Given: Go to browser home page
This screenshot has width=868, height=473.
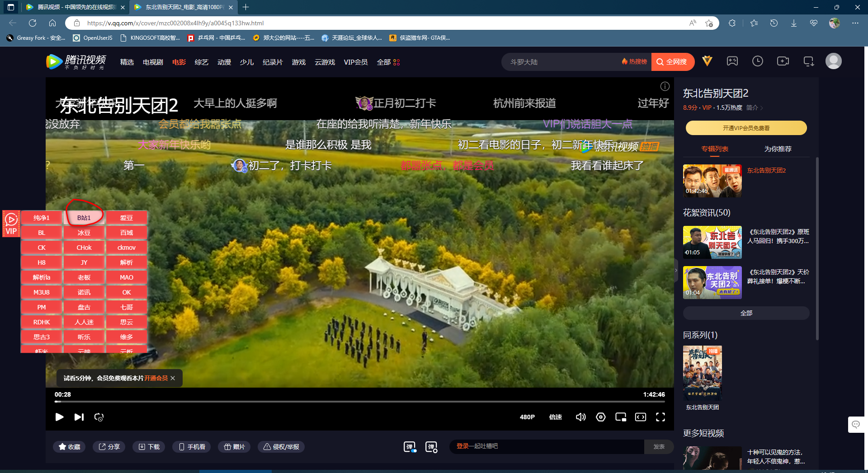Looking at the screenshot, I should click(52, 23).
